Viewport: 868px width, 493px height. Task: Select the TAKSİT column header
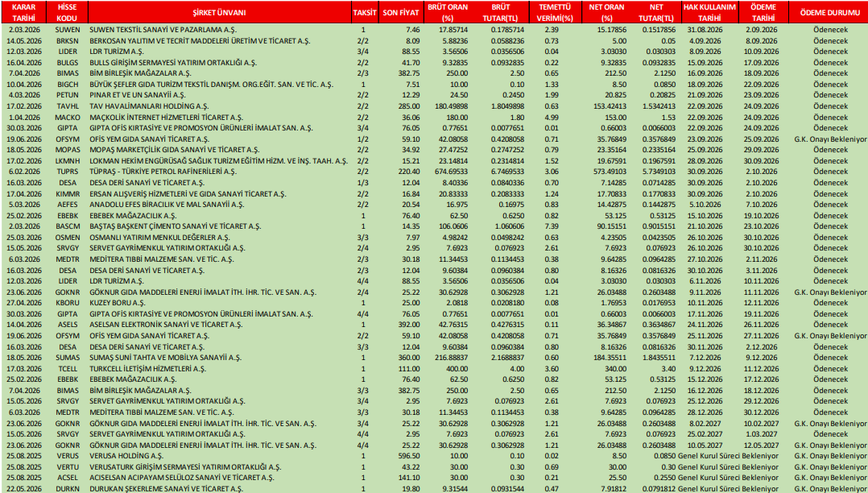point(364,13)
